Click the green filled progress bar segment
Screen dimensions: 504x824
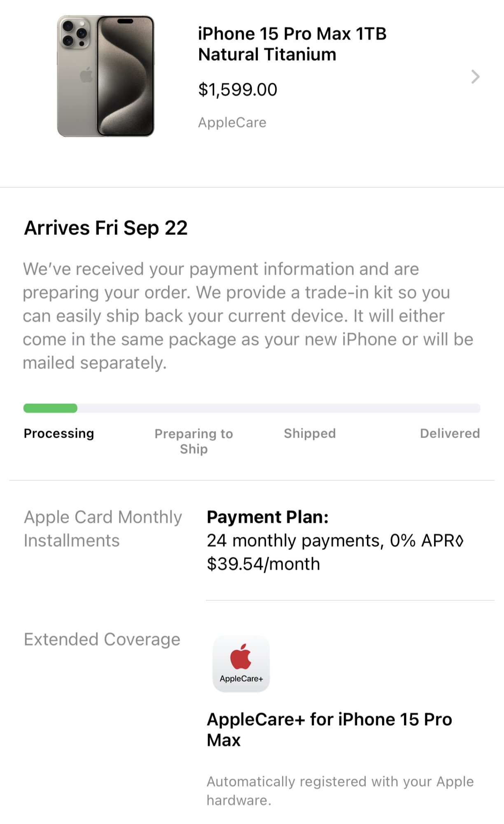click(50, 408)
